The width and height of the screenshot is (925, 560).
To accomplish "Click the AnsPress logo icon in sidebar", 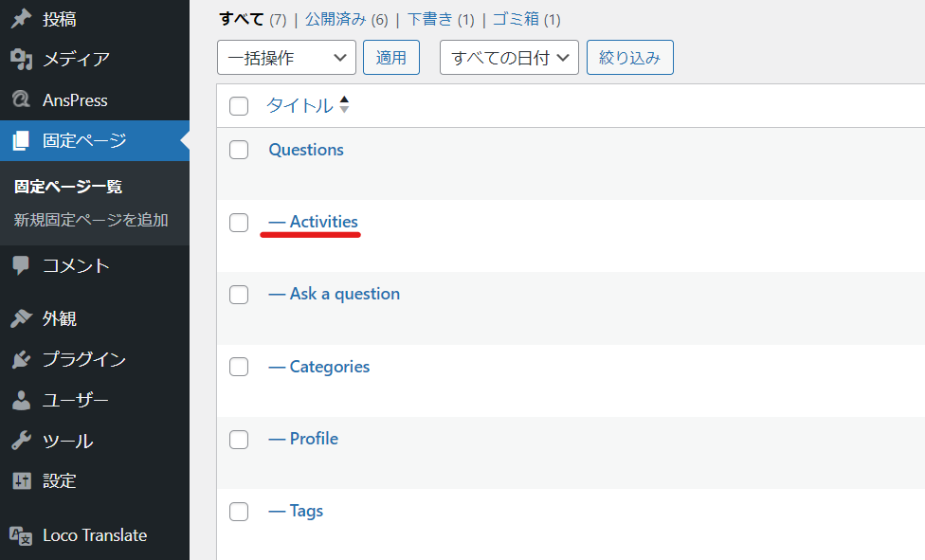I will [x=21, y=100].
